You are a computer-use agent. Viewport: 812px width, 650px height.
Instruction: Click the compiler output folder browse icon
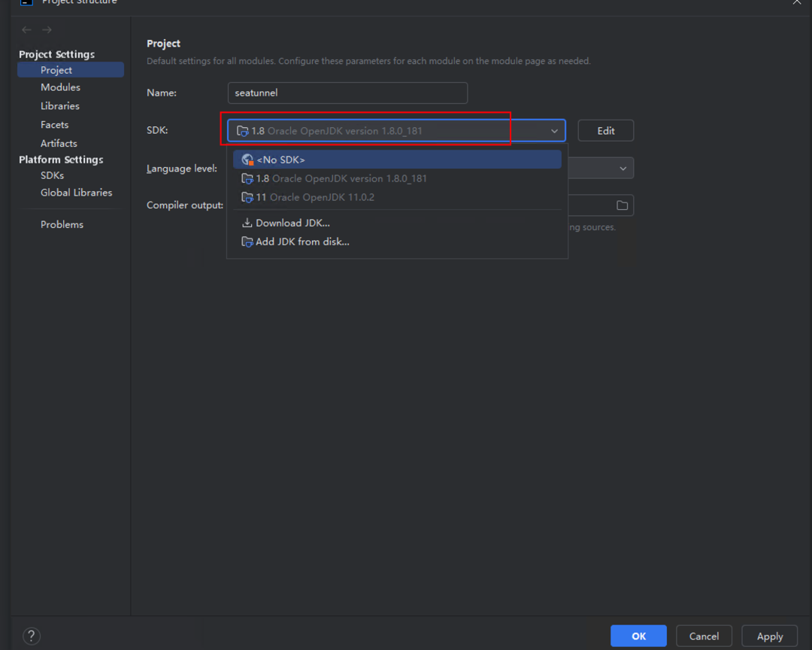pyautogui.click(x=622, y=206)
